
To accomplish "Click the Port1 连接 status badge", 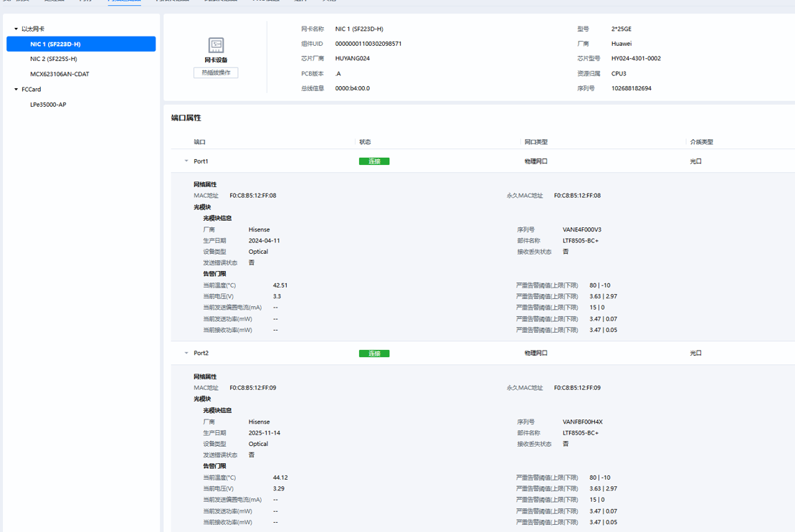I will coord(374,161).
